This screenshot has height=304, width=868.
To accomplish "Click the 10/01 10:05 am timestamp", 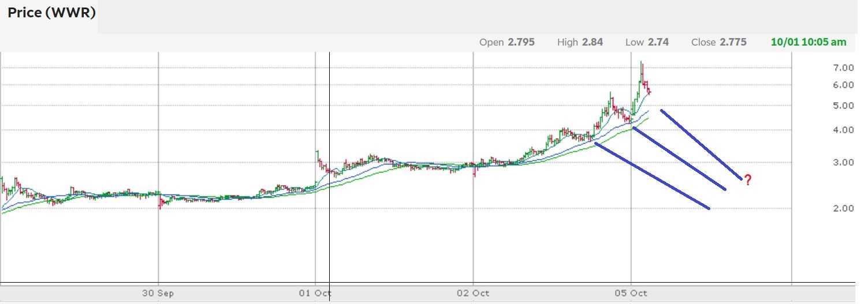I will coord(809,42).
